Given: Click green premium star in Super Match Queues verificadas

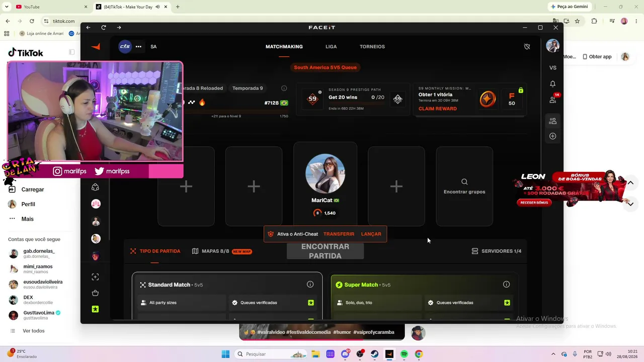Looking at the screenshot, I should [507, 303].
